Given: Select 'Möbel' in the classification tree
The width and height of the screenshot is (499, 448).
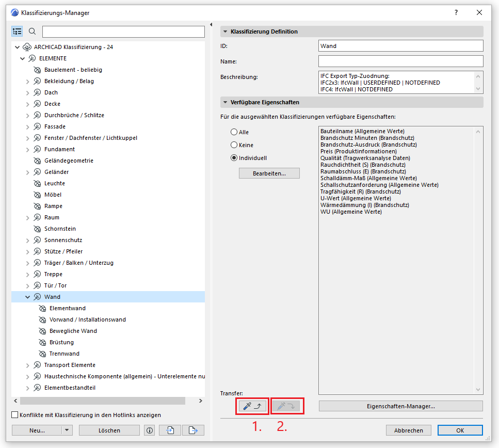Looking at the screenshot, I should coord(53,195).
